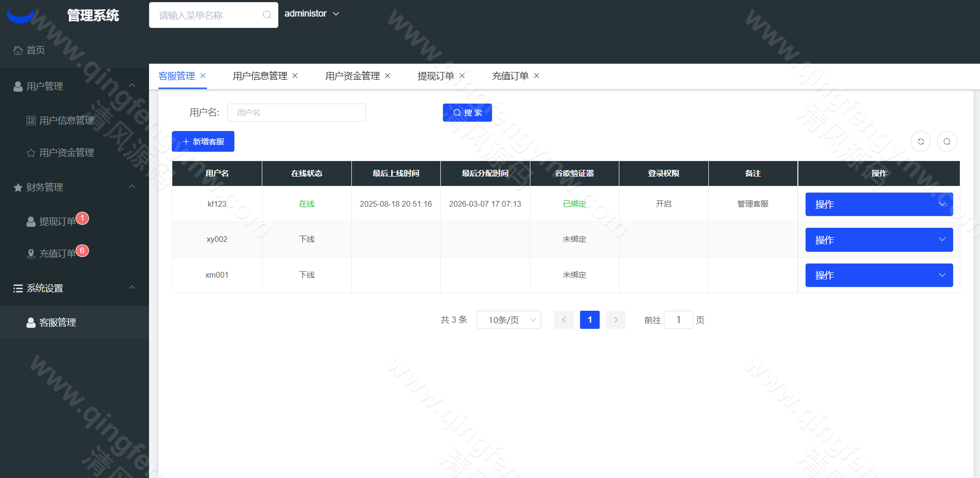Click the 最后上线时间 column header
This screenshot has height=478, width=980.
pos(396,173)
